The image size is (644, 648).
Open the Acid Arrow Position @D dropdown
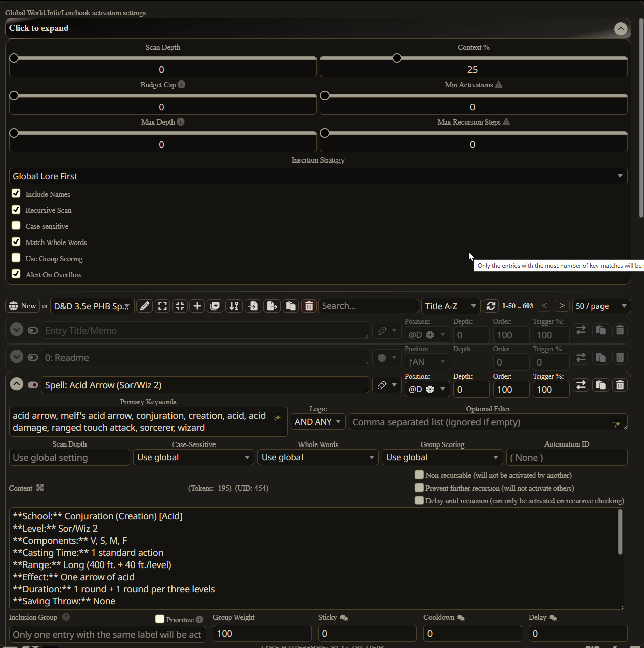tap(427, 389)
